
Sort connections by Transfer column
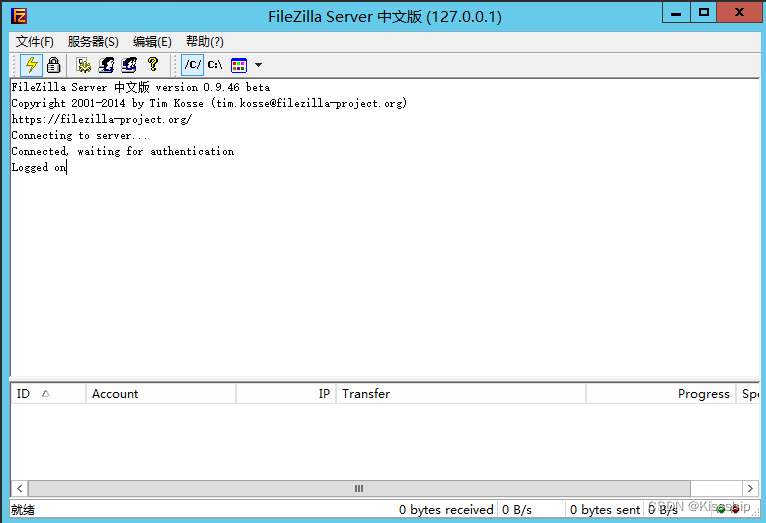461,394
